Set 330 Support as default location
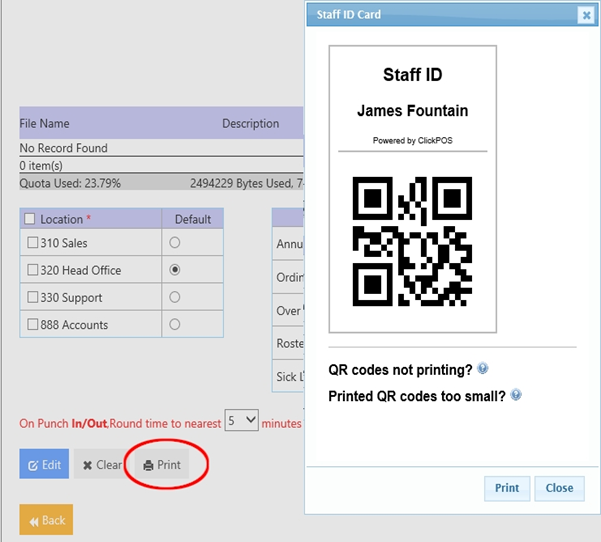The image size is (601, 542). coord(175,297)
